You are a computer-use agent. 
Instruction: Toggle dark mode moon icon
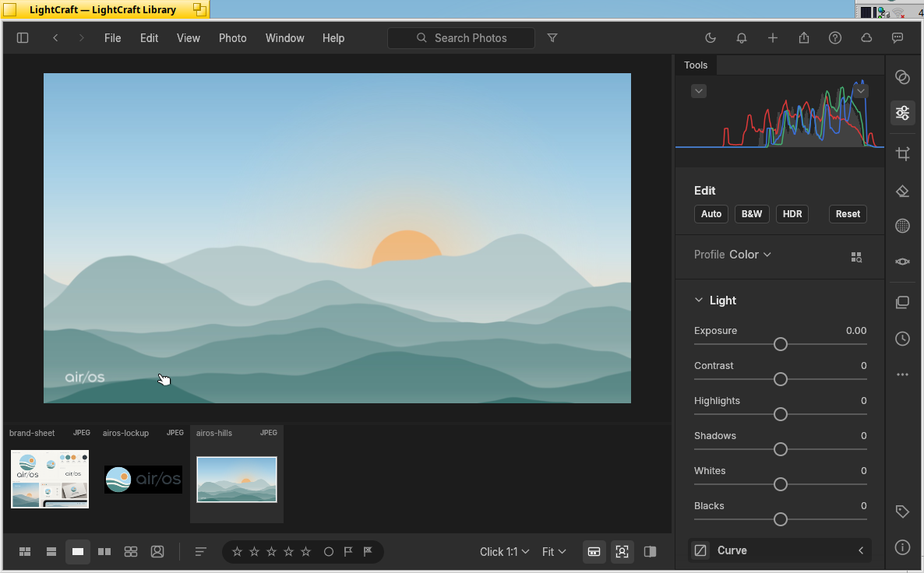click(x=711, y=37)
